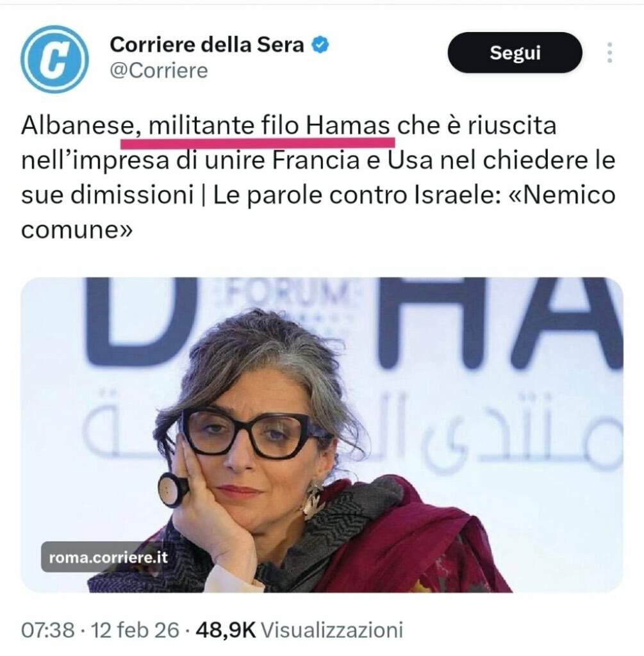The image size is (644, 656).
Task: Click the 12 feb 26 date
Action: 135,630
